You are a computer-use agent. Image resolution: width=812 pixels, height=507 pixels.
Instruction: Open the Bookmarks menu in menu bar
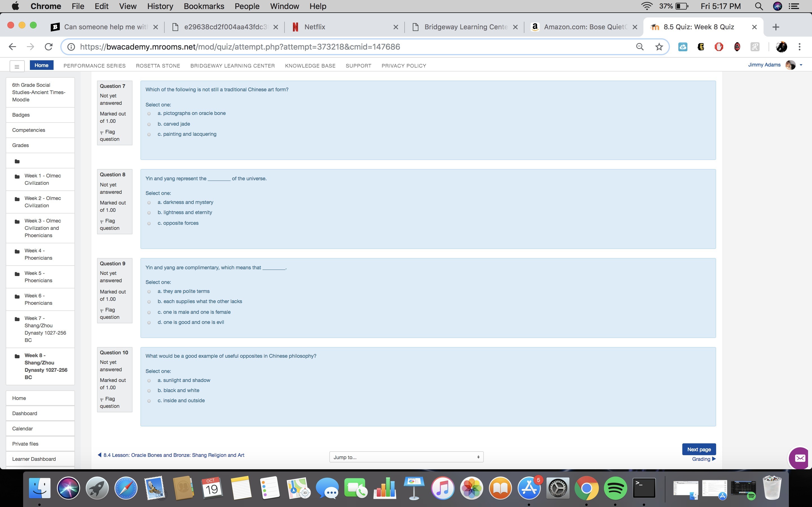click(204, 6)
